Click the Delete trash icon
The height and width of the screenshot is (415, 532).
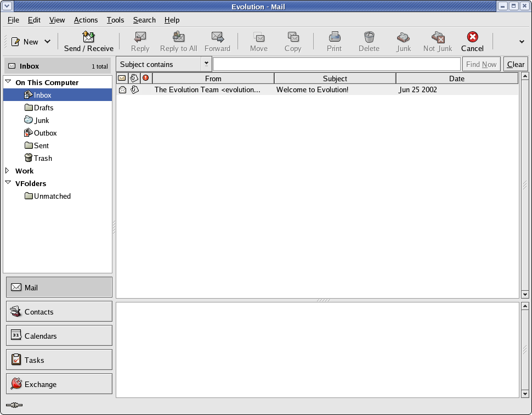pos(369,37)
